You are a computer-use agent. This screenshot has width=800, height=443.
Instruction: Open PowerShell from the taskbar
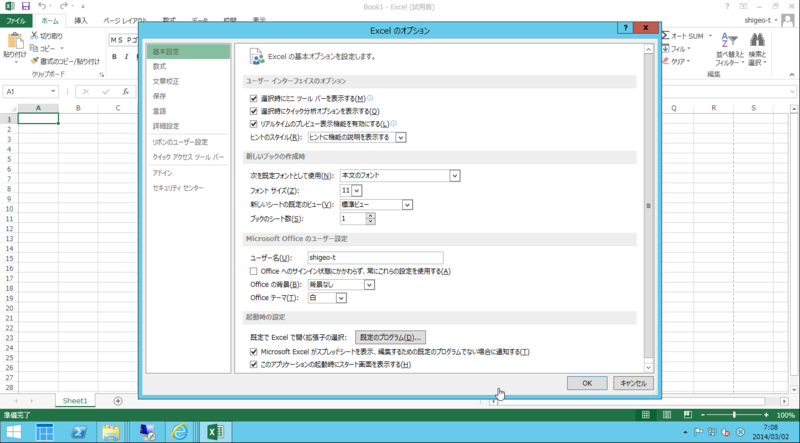[78, 432]
